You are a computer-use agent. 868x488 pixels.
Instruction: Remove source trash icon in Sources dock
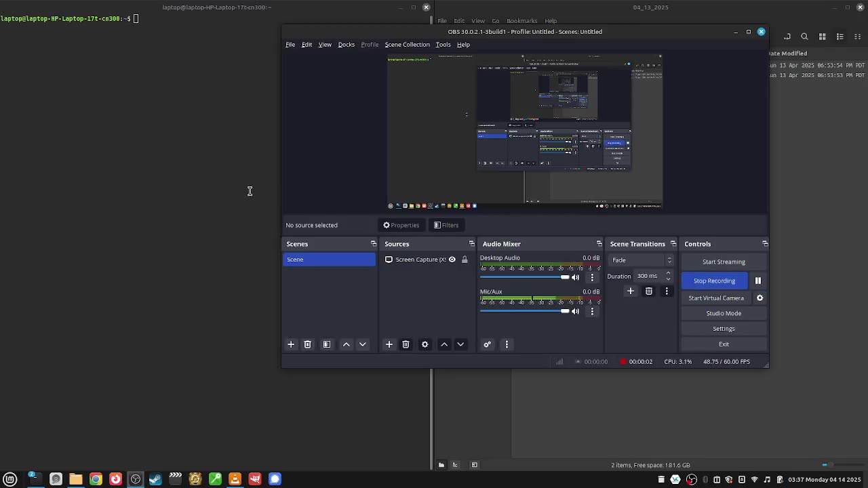[x=406, y=344]
